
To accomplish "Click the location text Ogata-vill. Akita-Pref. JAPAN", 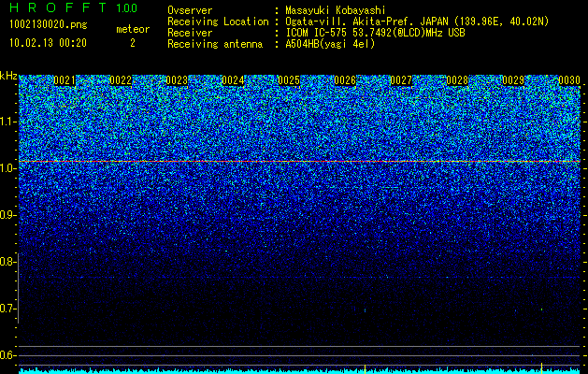I will pyautogui.click(x=366, y=22).
